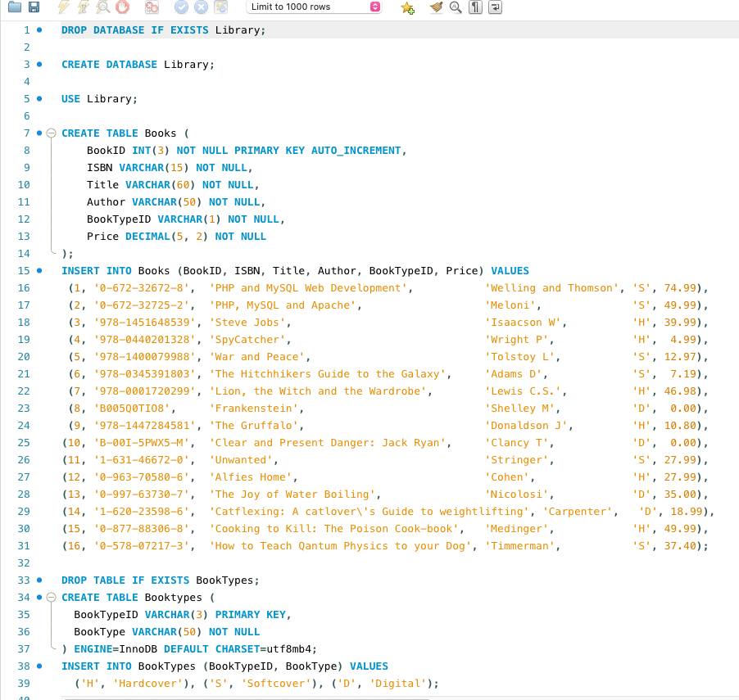
Task: Click the 'VALUES' keyword on line 15
Action: [510, 271]
